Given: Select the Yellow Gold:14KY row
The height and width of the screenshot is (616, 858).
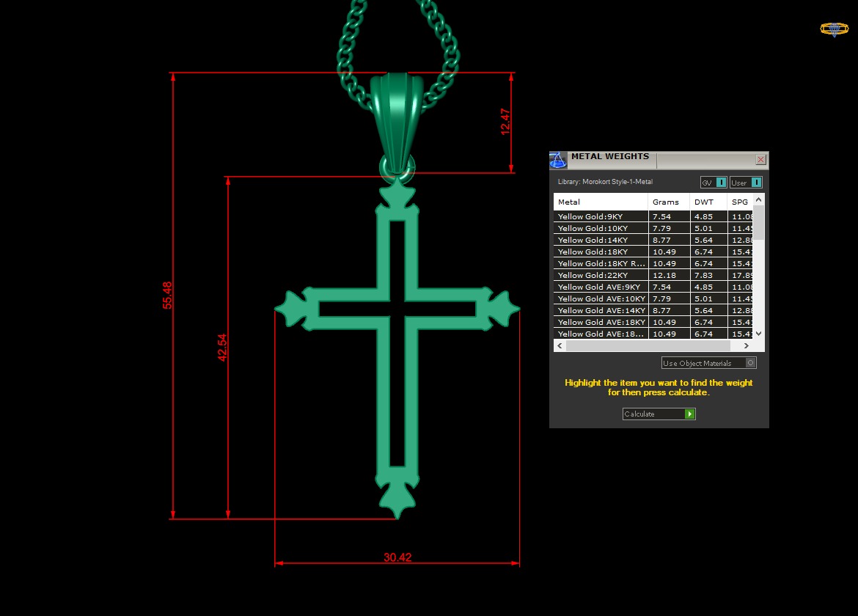Looking at the screenshot, I should [x=653, y=240].
